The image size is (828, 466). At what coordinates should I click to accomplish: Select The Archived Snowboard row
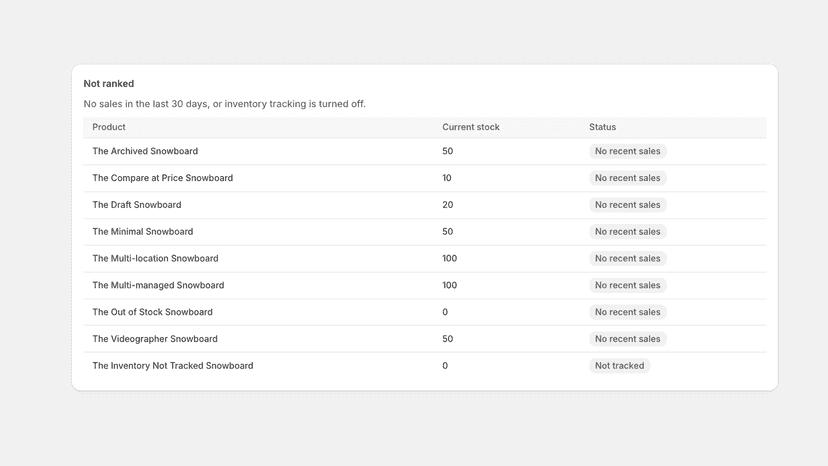tap(425, 151)
